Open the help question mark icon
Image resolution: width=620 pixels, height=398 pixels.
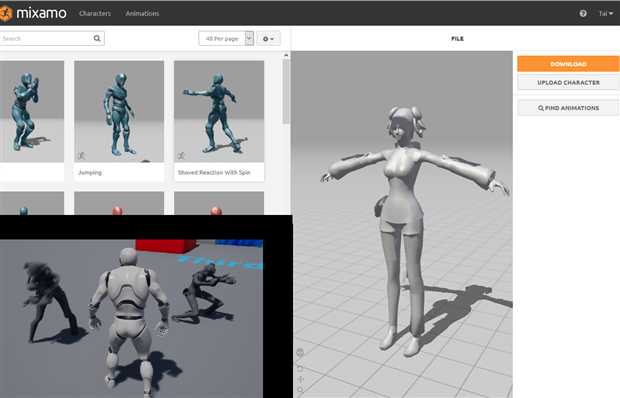click(x=583, y=13)
